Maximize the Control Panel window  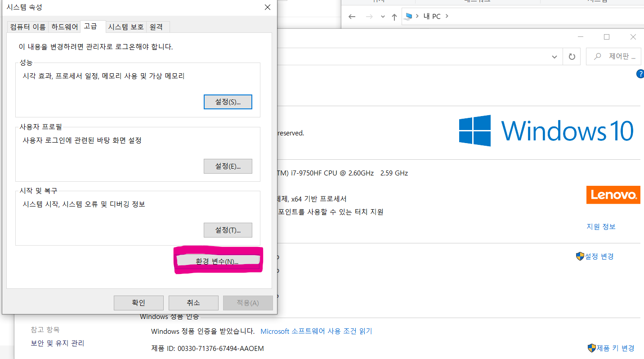coord(606,37)
